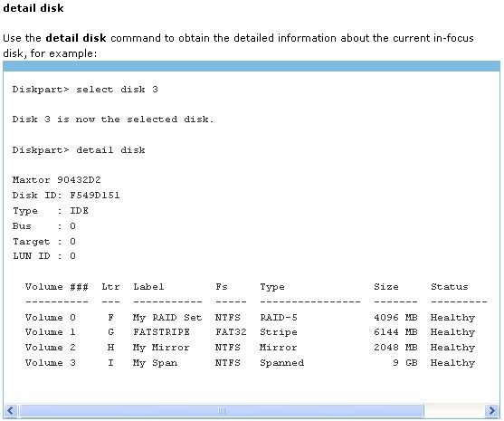Click the 'Size' column header
Screen dimensions: 504x421
click(386, 287)
